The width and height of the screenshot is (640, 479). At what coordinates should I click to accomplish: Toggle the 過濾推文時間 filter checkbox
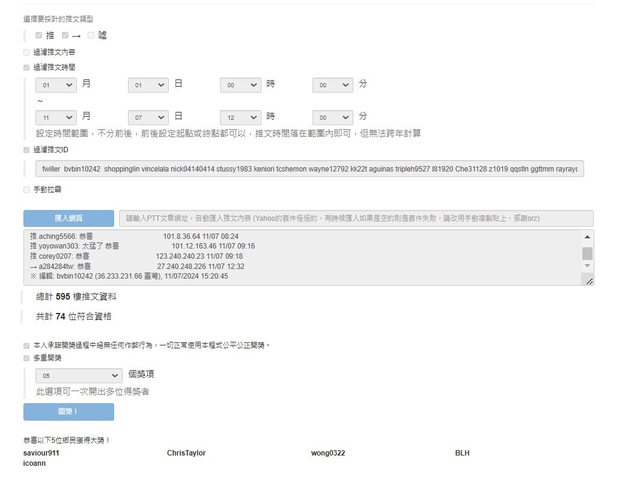point(27,67)
